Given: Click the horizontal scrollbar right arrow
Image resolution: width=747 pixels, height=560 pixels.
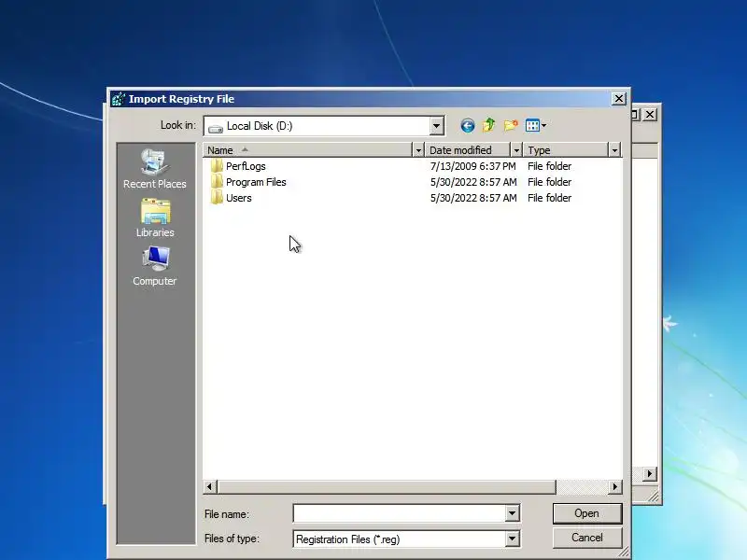Looking at the screenshot, I should [614, 486].
